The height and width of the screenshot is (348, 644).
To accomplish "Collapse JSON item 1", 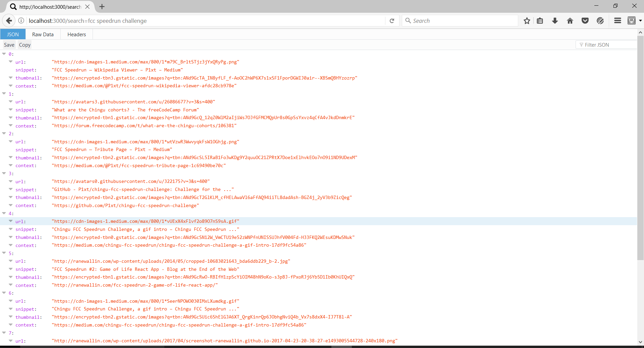I will [4, 94].
